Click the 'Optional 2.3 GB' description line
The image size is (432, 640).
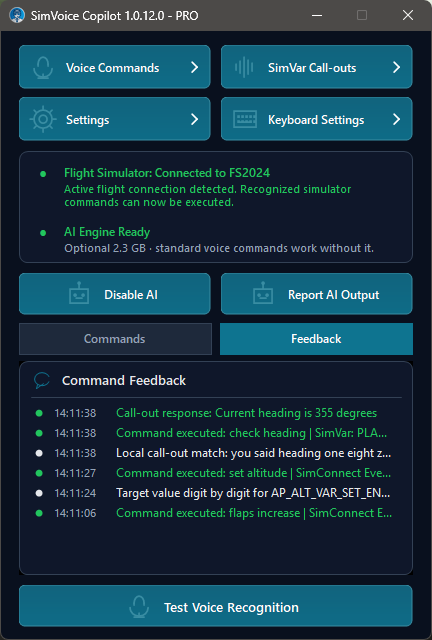pos(219,248)
